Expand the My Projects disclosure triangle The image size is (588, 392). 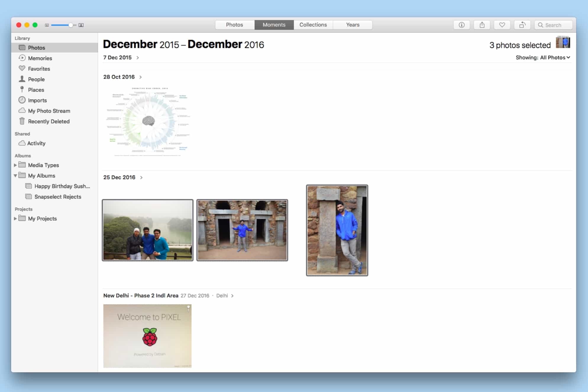(15, 219)
